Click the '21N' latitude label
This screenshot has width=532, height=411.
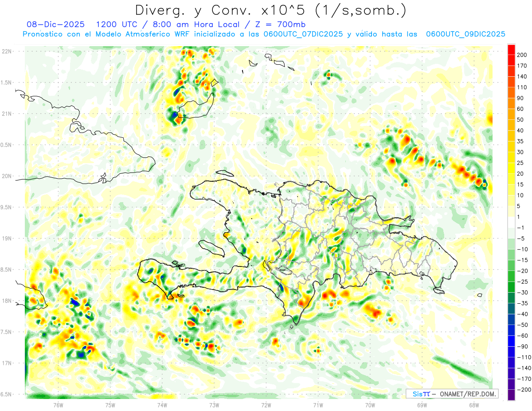(6, 114)
